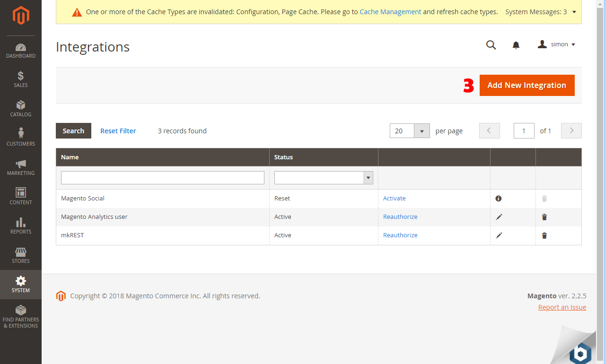The height and width of the screenshot is (364, 605).
Task: Go to previous page arrow
Action: point(490,131)
